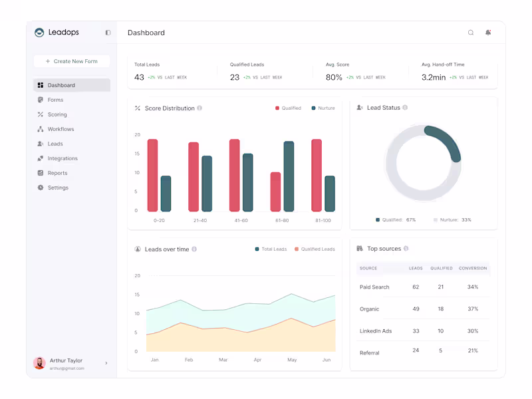This screenshot has width=532, height=399.
Task: Toggle Qualified Leads series in Leads over time
Action: tap(315, 249)
